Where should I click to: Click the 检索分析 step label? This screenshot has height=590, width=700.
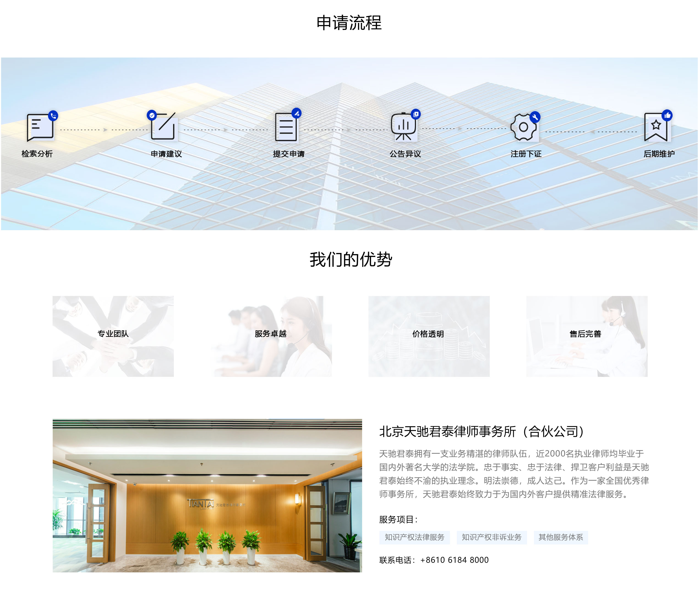pos(37,154)
